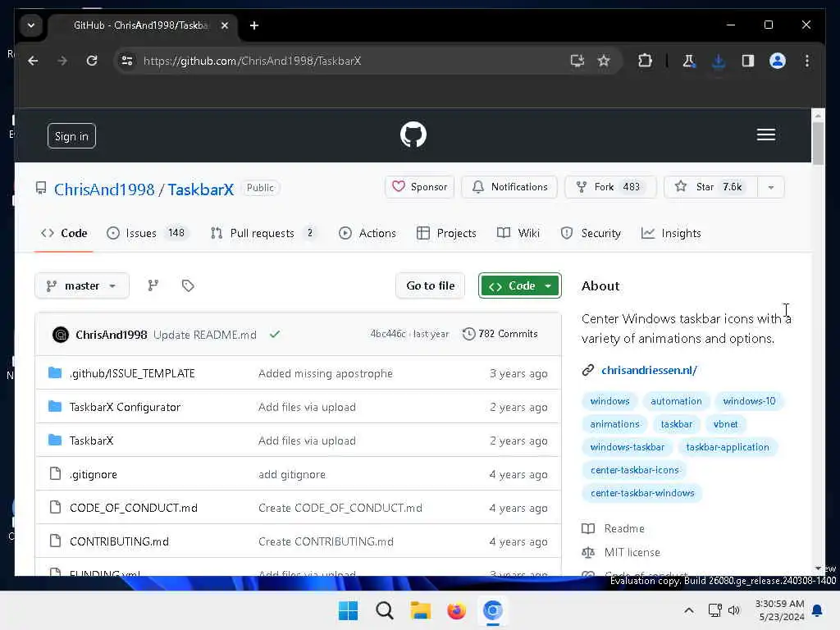Image resolution: width=840 pixels, height=630 pixels.
Task: Show browser downloads
Action: pos(719,61)
